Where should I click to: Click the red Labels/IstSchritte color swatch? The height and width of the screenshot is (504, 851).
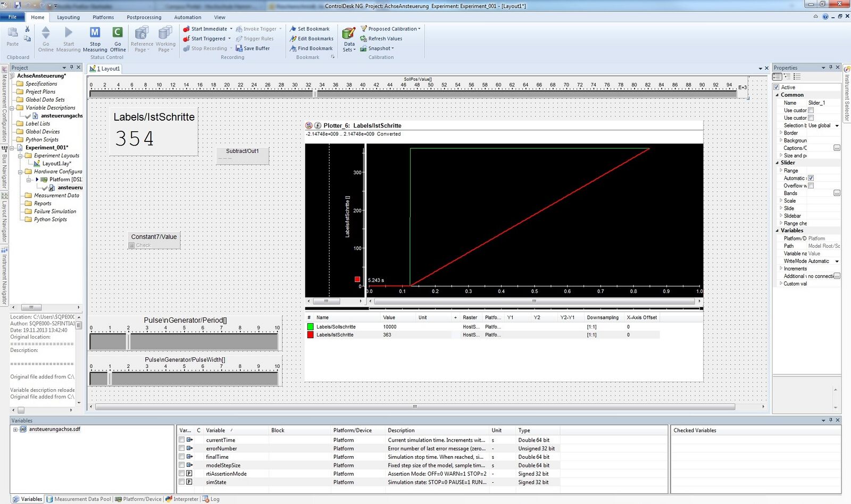(x=311, y=335)
